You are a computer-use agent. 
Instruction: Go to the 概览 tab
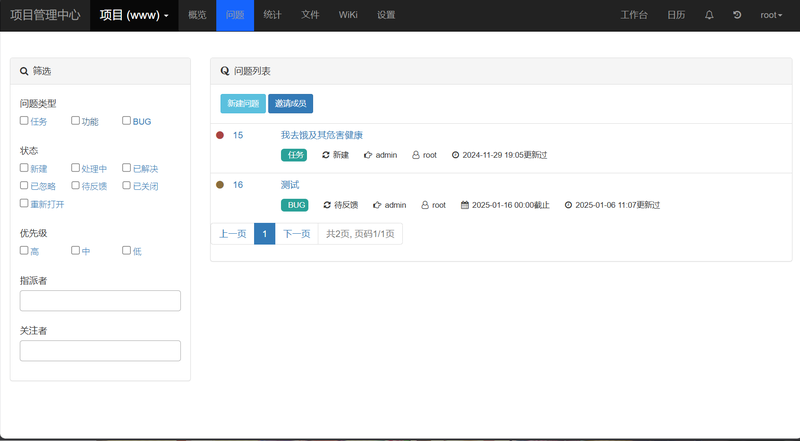tap(197, 15)
